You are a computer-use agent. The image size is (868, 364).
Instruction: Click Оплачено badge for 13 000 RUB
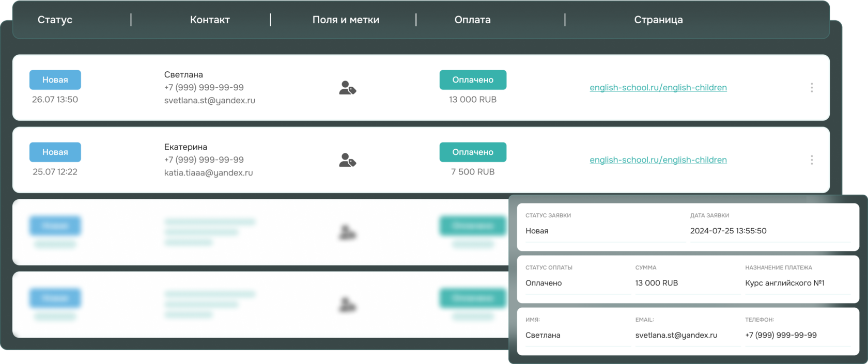click(473, 80)
